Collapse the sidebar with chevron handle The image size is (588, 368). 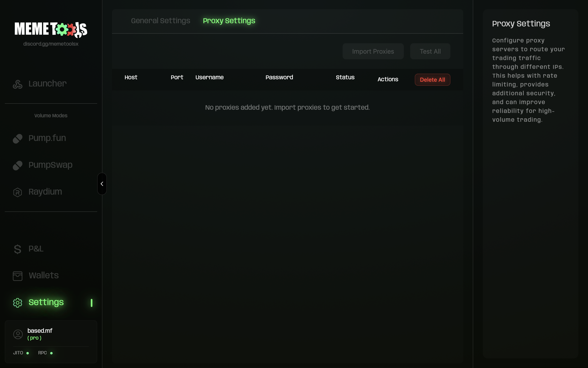point(102,184)
